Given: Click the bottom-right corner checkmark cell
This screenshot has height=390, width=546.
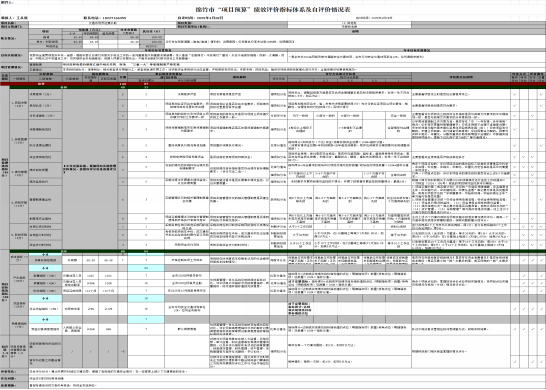Looking at the screenshot, I should (541, 362).
